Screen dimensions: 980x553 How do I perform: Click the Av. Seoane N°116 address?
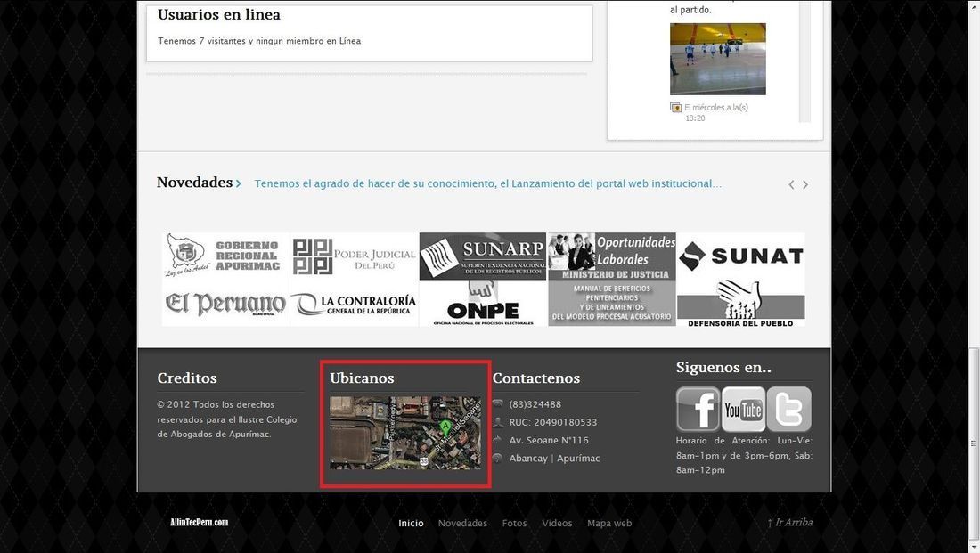[549, 441]
